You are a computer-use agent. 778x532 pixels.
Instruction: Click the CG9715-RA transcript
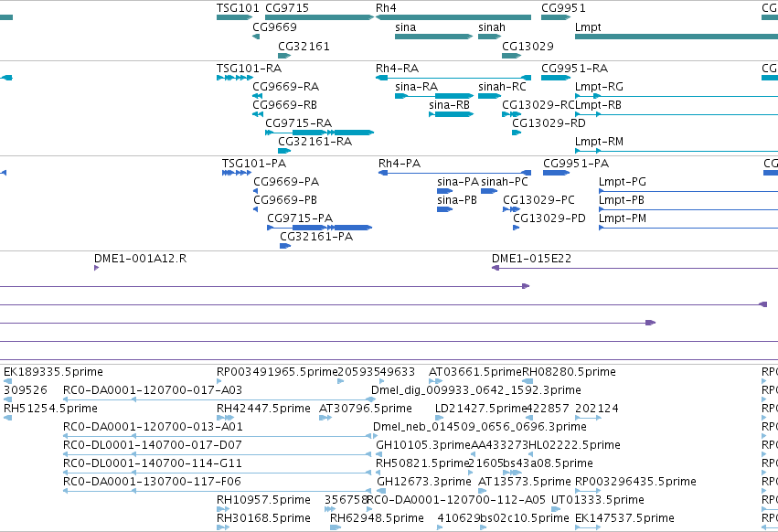(320, 133)
